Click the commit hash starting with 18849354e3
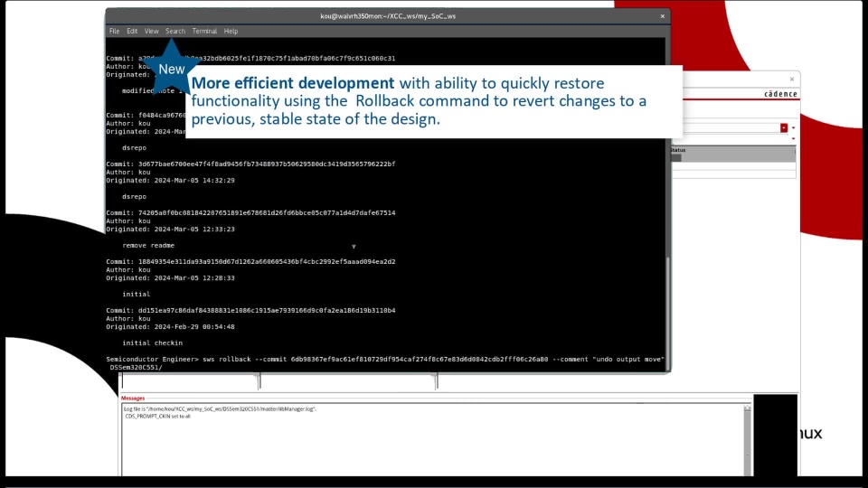Viewport: 868px width, 488px height. (x=267, y=262)
